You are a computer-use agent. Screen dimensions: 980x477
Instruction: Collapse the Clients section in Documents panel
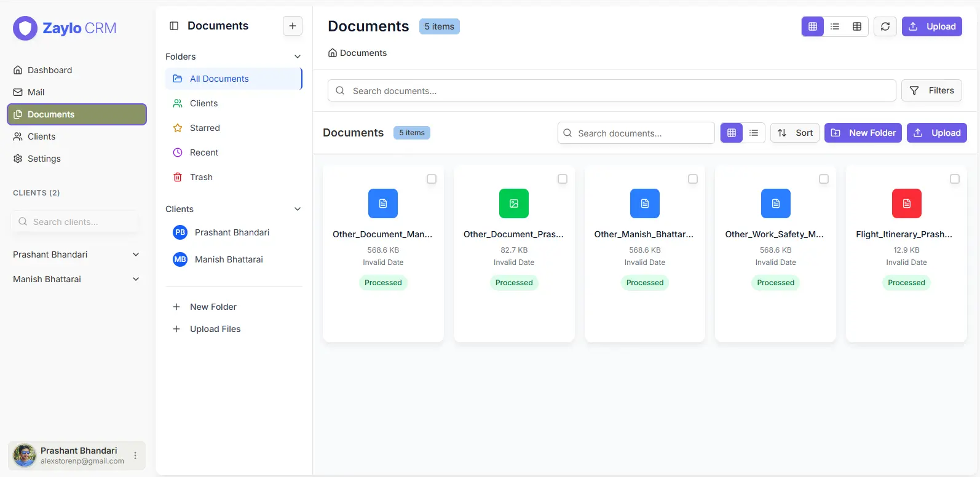click(298, 209)
